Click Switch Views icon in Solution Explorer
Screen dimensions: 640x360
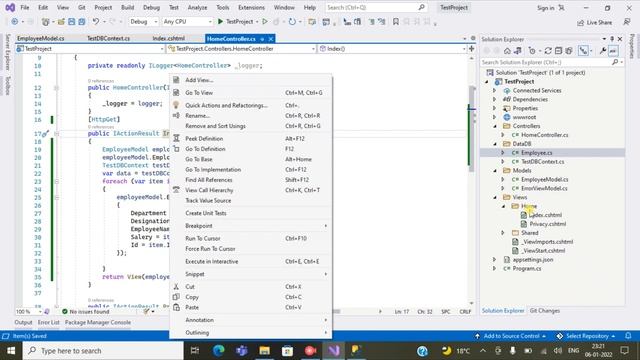(518, 51)
